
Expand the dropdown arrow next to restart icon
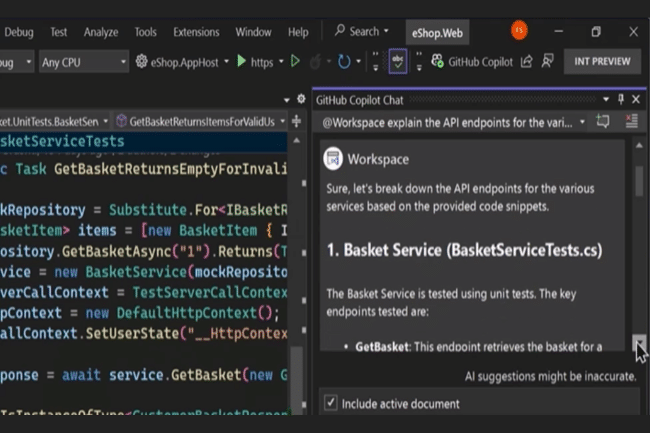click(x=359, y=62)
